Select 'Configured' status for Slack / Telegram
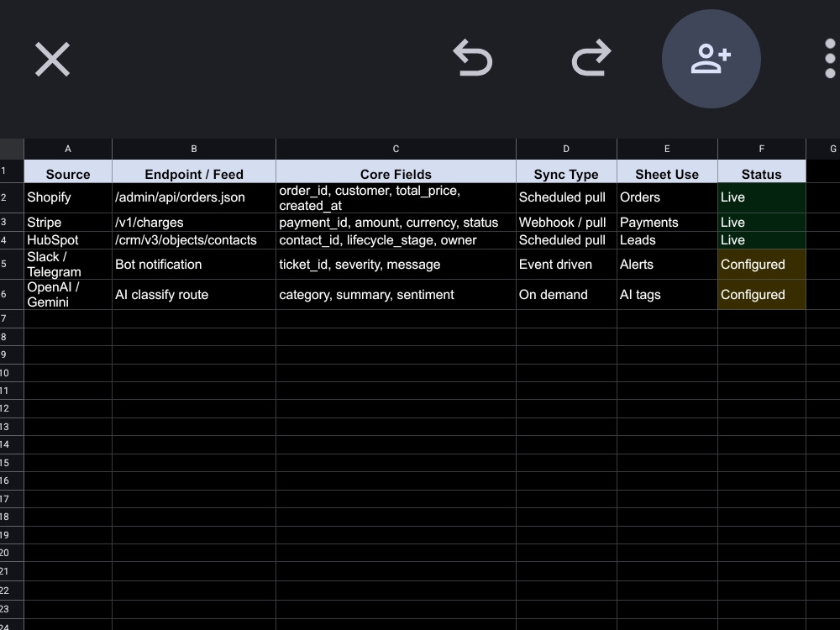This screenshot has width=840, height=630. point(762,264)
